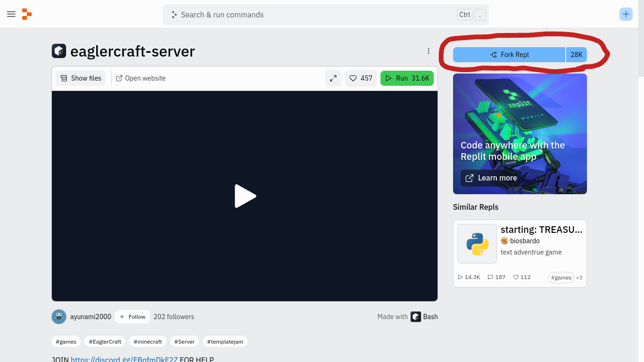Click the #games tag in similar repl
644x362 pixels.
(x=561, y=278)
